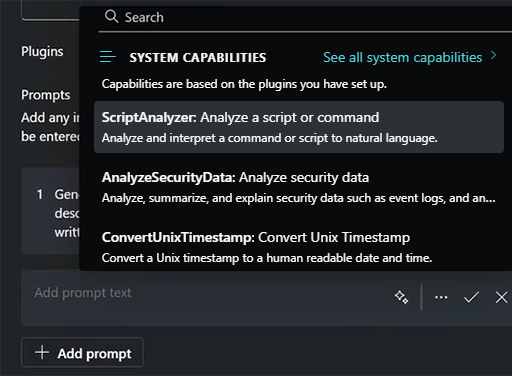
Task: Click the sparkle capabilities icon in prompt box
Action: [402, 297]
